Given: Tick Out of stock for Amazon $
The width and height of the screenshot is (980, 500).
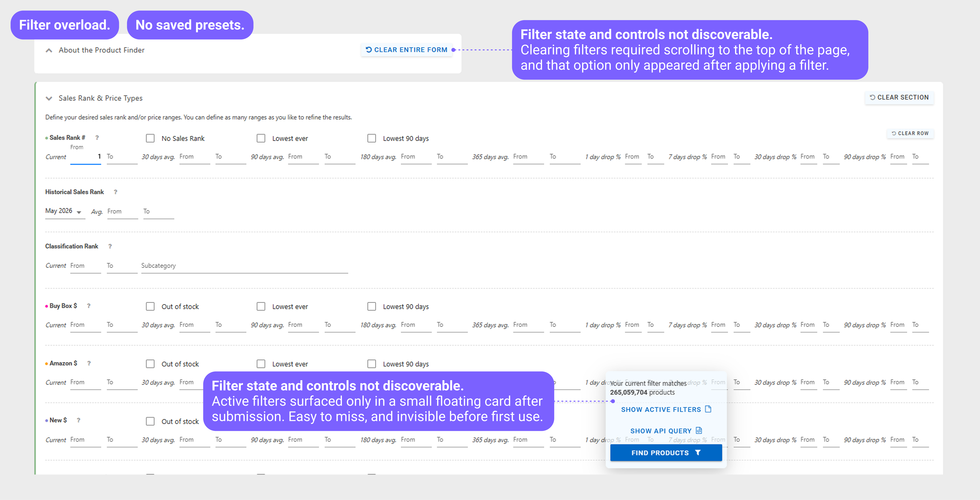Looking at the screenshot, I should [x=150, y=364].
